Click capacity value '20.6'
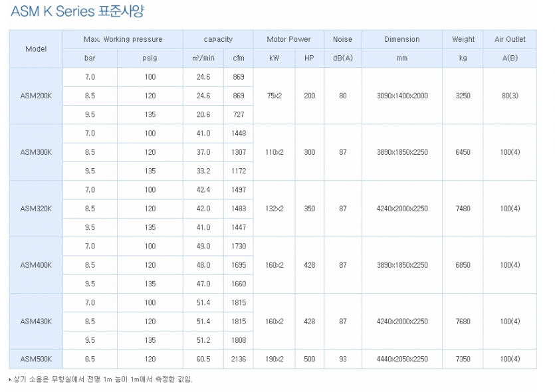The height and width of the screenshot is (392, 555). click(203, 115)
